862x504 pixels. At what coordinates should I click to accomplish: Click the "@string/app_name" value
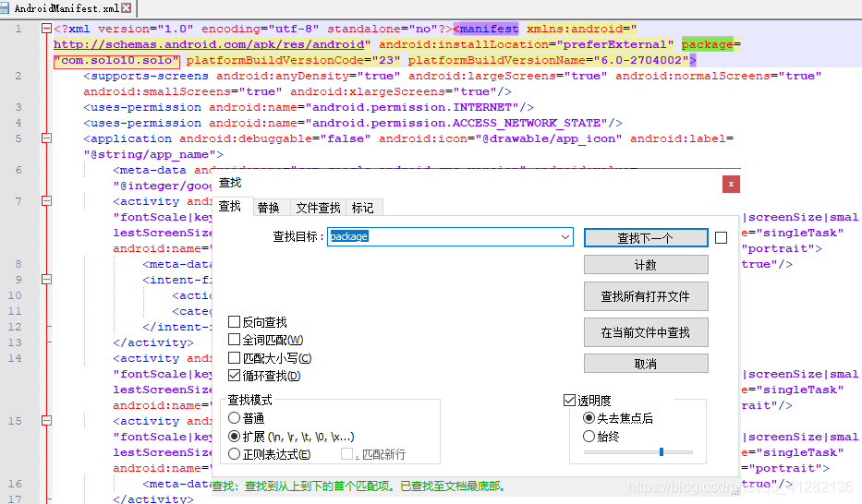point(150,154)
